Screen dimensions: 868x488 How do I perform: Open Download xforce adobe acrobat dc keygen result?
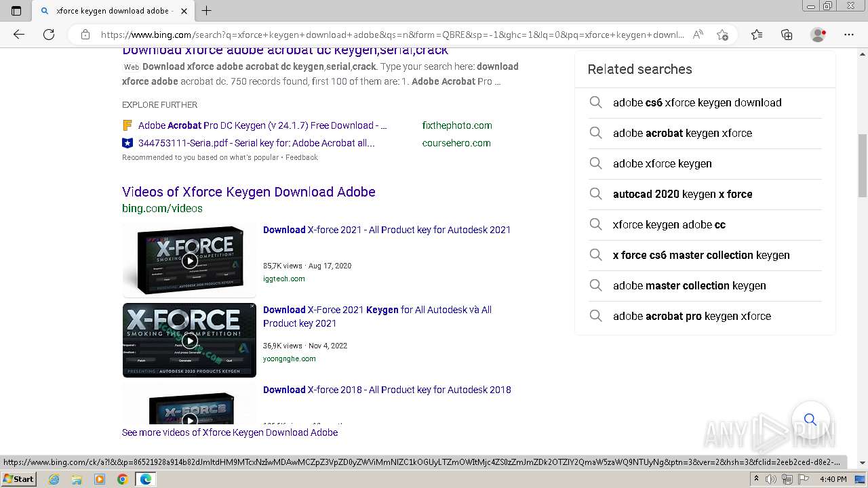[x=285, y=50]
